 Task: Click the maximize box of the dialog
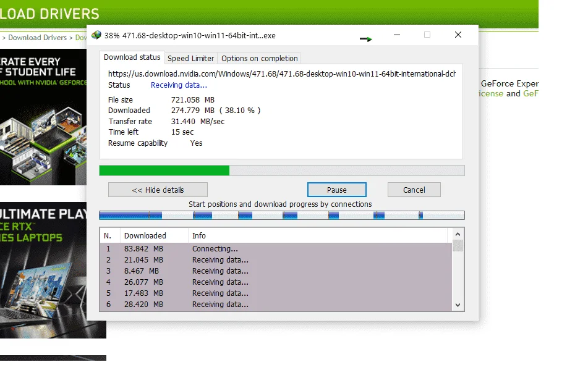pyautogui.click(x=427, y=35)
